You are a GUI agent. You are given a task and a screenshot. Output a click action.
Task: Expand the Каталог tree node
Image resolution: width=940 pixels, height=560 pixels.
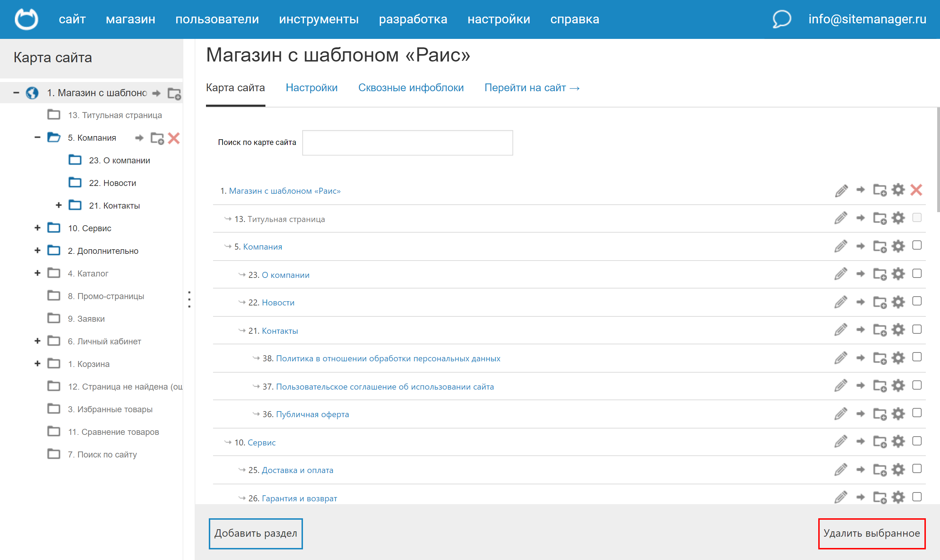(x=38, y=273)
